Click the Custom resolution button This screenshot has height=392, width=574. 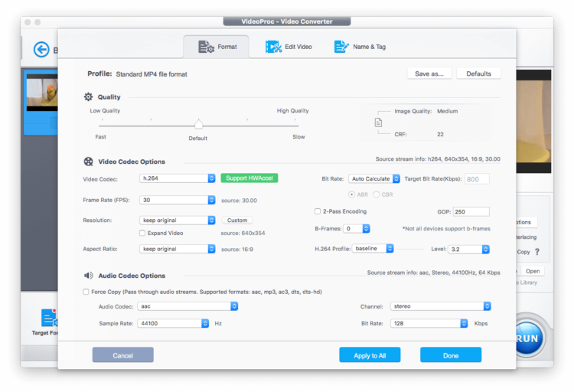237,220
